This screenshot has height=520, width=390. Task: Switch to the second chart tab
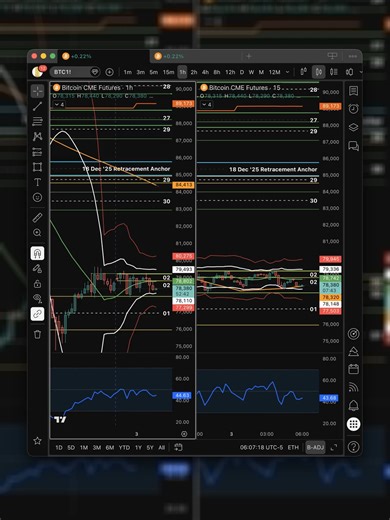(x=196, y=56)
